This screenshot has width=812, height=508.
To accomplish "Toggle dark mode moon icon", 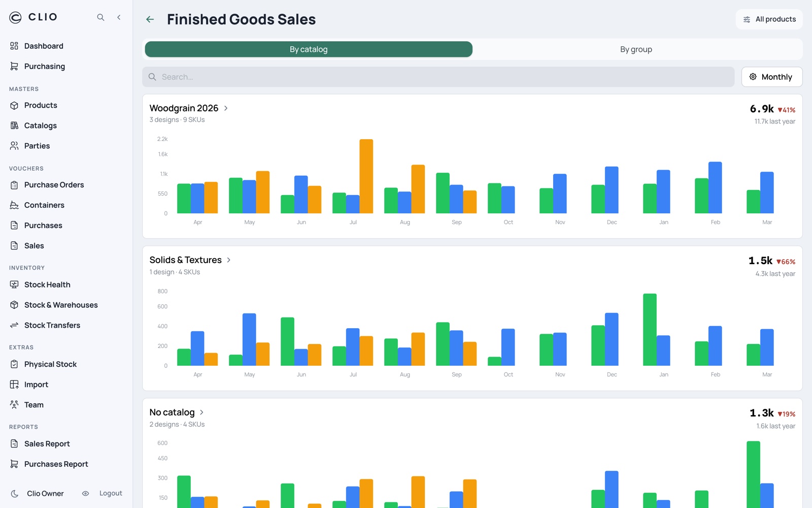I will click(15, 493).
